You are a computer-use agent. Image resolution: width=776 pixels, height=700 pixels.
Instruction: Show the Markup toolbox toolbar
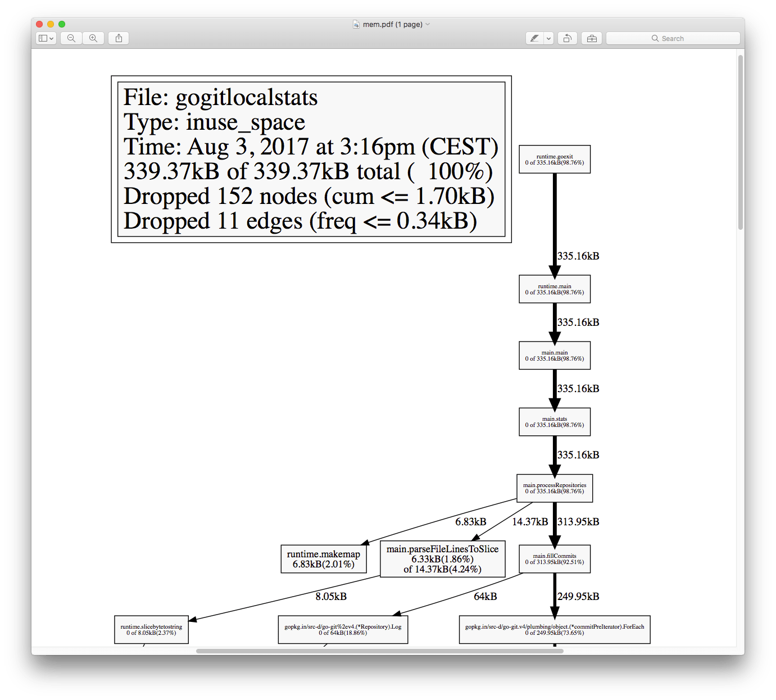pyautogui.click(x=592, y=38)
